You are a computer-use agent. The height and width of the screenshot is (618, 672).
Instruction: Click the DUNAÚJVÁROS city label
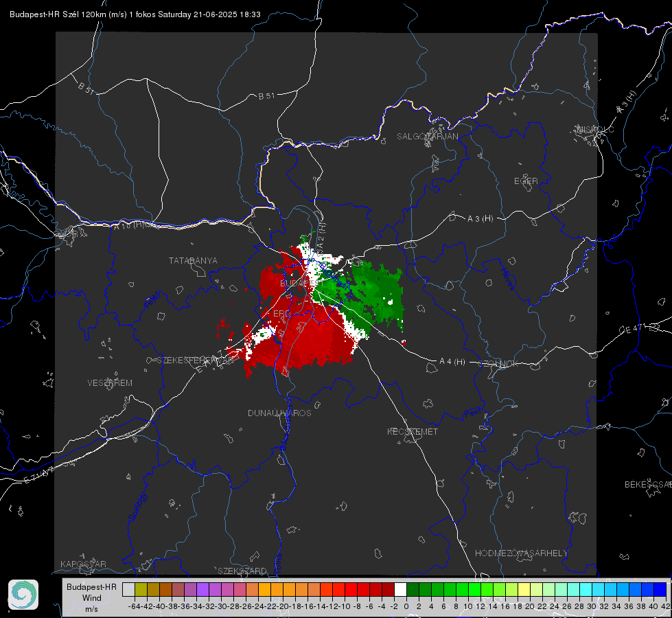click(x=279, y=413)
